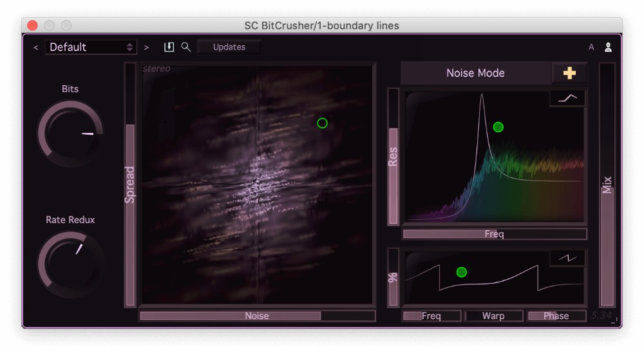The height and width of the screenshot is (354, 644).
Task: Click the yellow plus icon
Action: click(569, 74)
